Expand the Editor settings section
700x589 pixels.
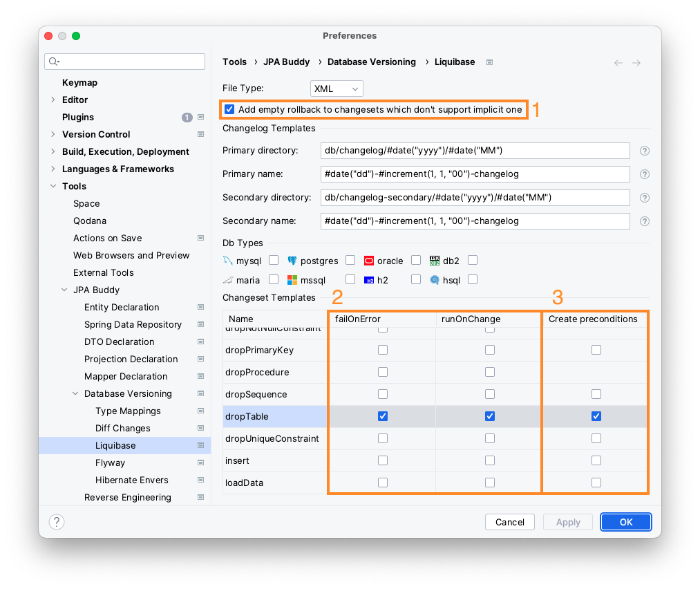point(53,100)
